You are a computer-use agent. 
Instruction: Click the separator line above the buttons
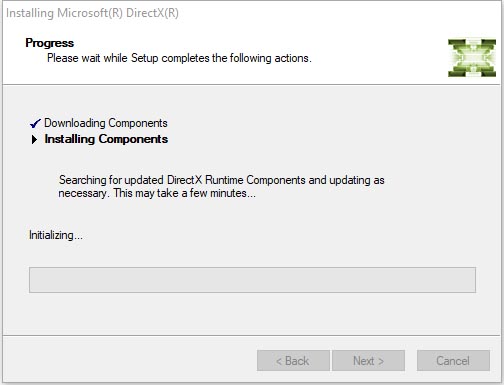point(252,335)
